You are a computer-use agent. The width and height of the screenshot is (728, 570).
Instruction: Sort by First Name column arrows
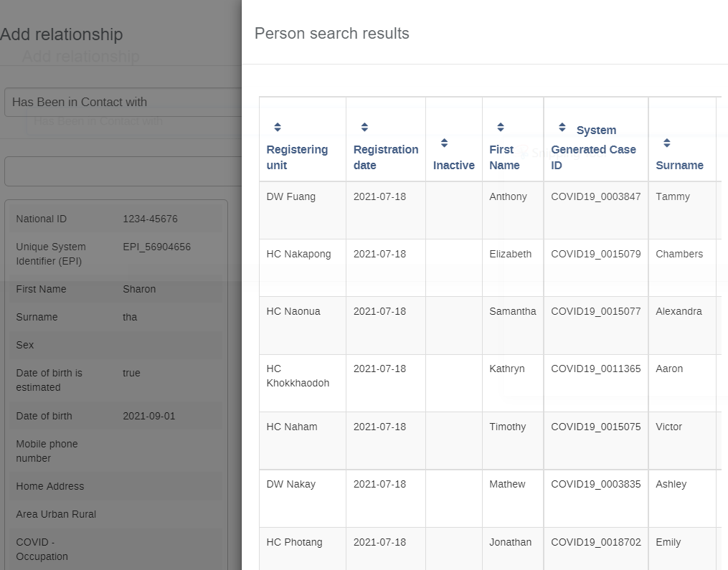[501, 127]
